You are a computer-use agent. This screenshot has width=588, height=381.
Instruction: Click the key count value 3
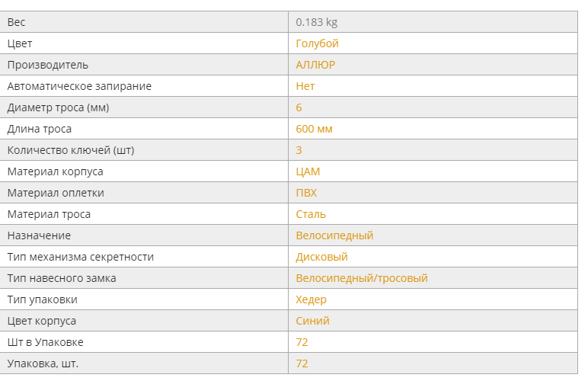coord(299,150)
